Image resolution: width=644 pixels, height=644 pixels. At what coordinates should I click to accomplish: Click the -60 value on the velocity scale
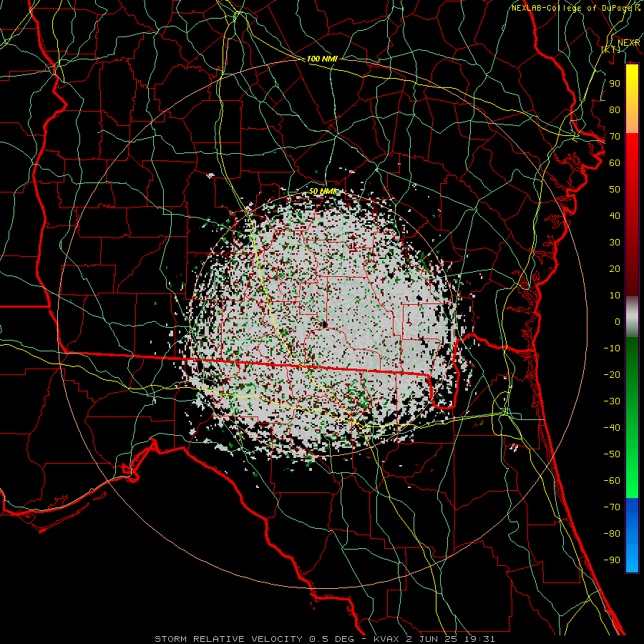pos(612,481)
